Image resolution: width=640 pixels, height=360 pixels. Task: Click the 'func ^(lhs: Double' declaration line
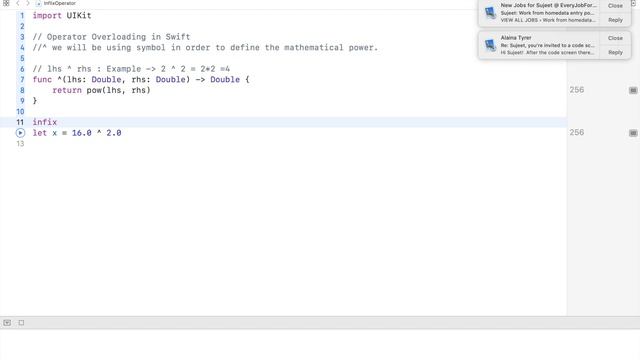[141, 80]
